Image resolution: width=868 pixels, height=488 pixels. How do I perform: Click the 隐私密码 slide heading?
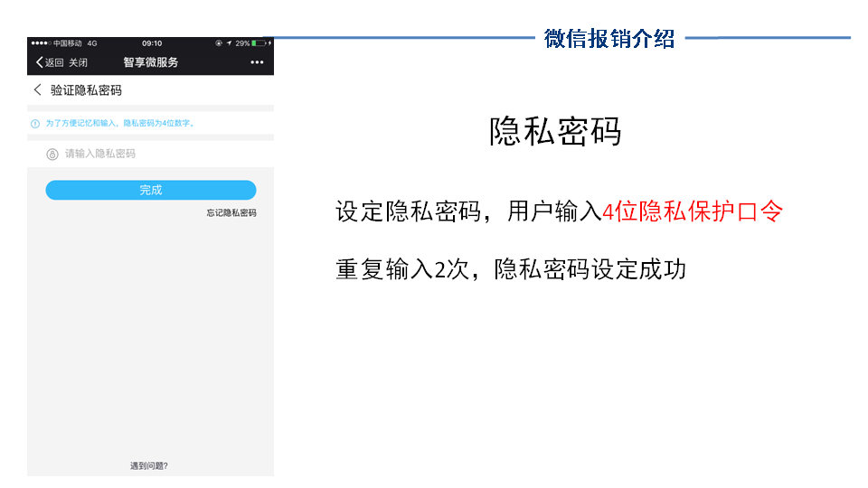tap(555, 132)
